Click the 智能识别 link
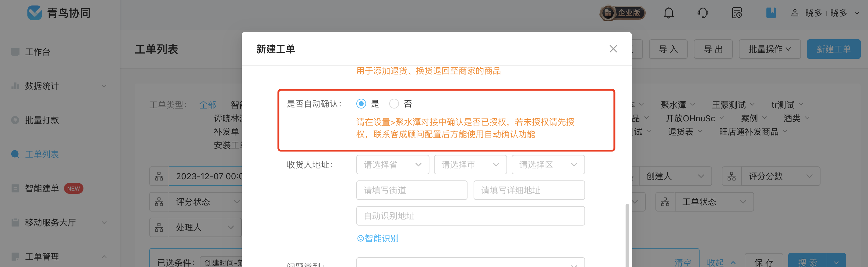This screenshot has width=868, height=267. (x=381, y=238)
